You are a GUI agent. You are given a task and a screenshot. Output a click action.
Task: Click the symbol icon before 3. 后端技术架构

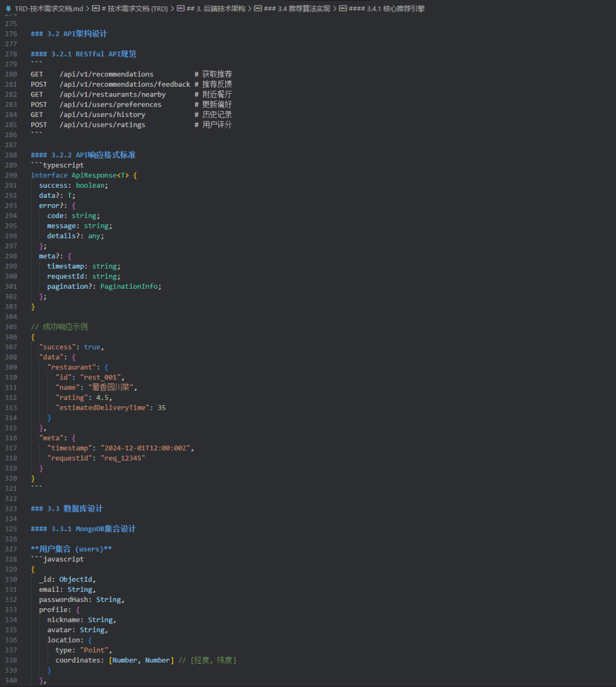pyautogui.click(x=181, y=9)
